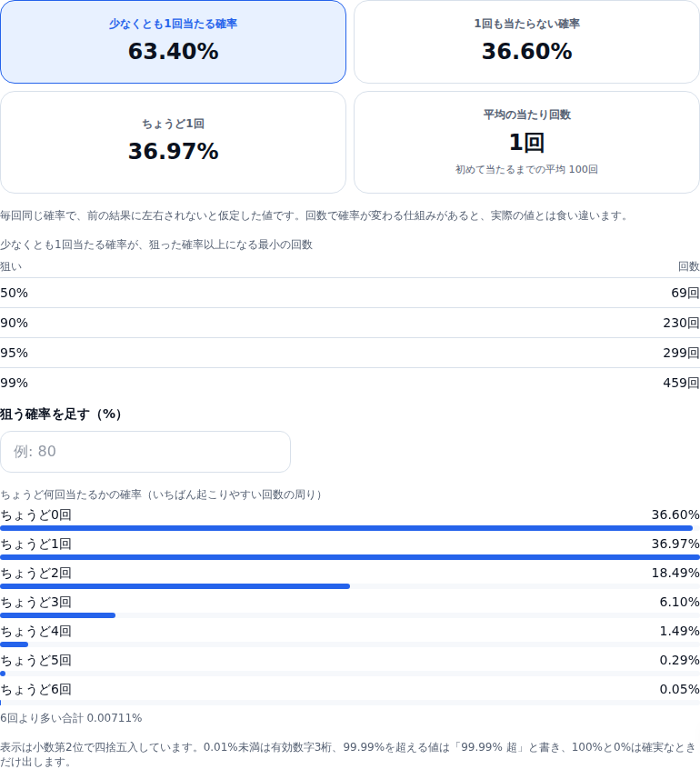Click the text 初めて当たるまでの平均 100回

527,169
